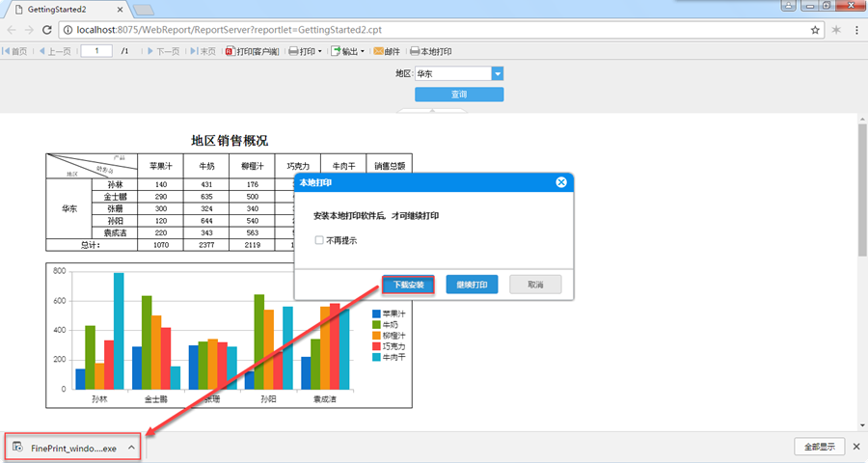Click 下载安装 download and install button

pos(408,285)
